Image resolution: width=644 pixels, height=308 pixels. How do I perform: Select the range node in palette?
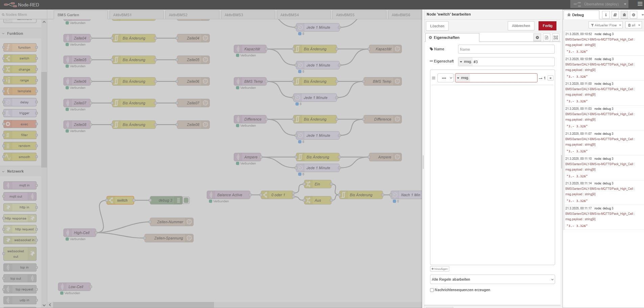click(20, 80)
